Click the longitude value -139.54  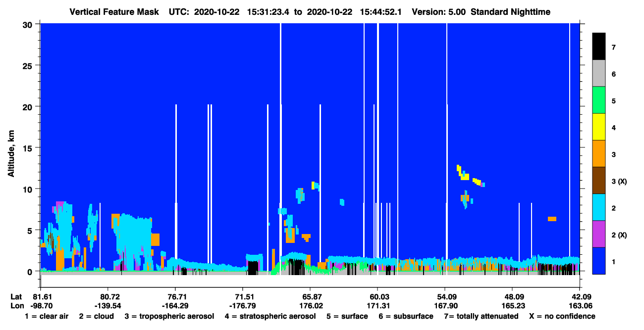pos(108,306)
